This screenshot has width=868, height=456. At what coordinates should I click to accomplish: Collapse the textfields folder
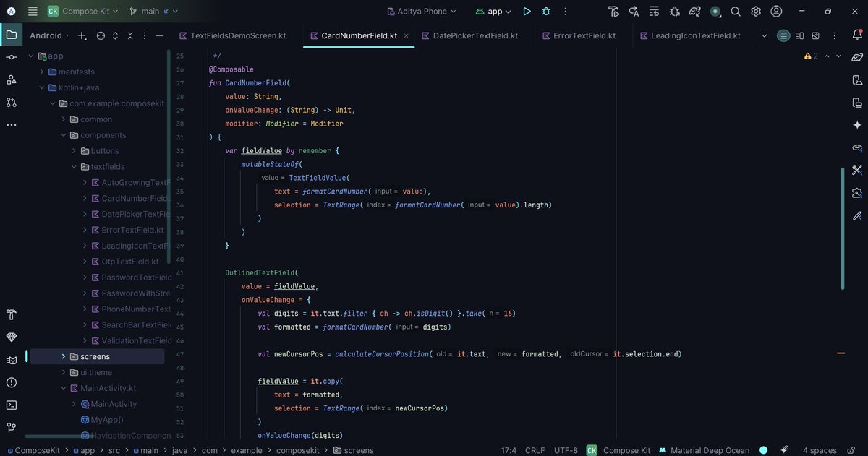coord(74,167)
